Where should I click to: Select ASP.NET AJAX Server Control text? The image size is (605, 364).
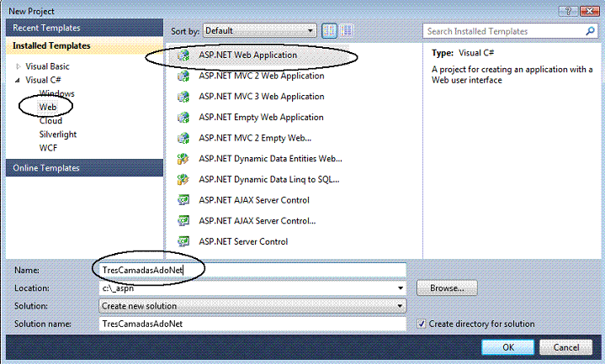pyautogui.click(x=254, y=200)
